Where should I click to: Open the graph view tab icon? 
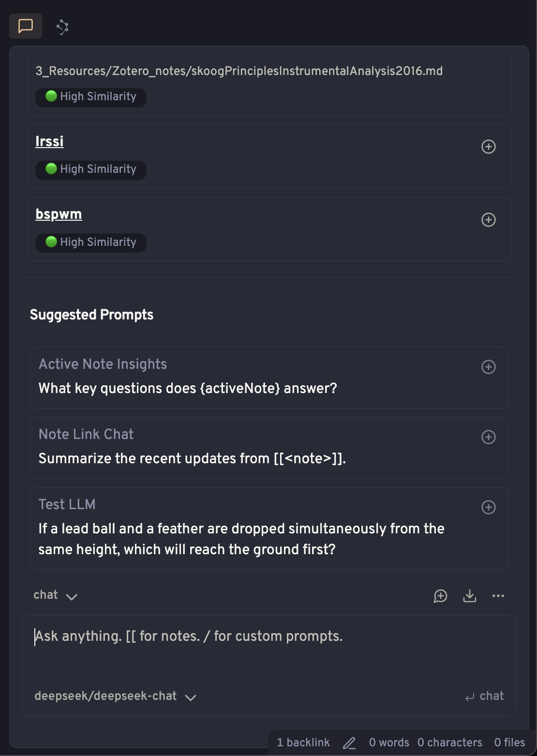(x=62, y=27)
